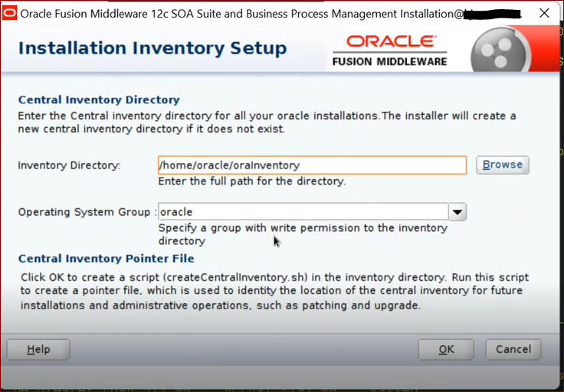
Task: Click the 'Specify a group with write permission' hint
Action: 303,234
